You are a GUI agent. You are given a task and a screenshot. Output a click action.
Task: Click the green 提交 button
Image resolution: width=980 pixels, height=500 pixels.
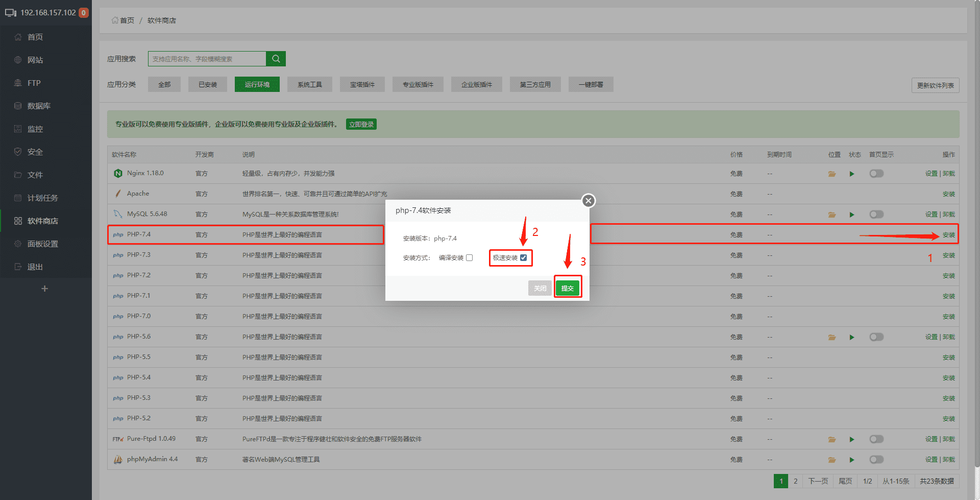pos(568,288)
